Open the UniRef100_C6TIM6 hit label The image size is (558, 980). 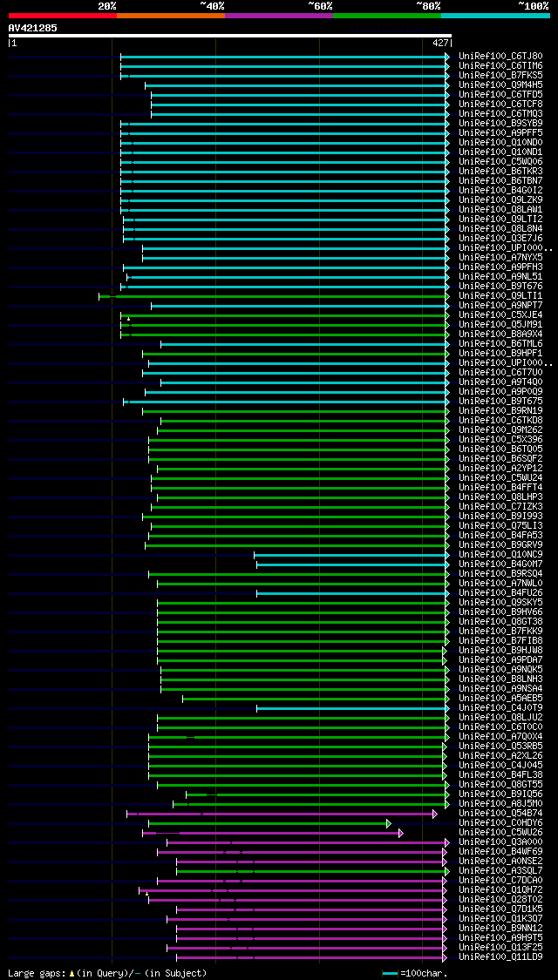(x=500, y=65)
